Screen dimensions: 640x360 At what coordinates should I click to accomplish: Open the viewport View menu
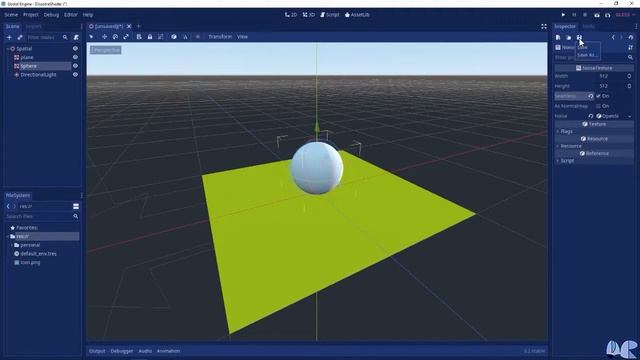[242, 37]
